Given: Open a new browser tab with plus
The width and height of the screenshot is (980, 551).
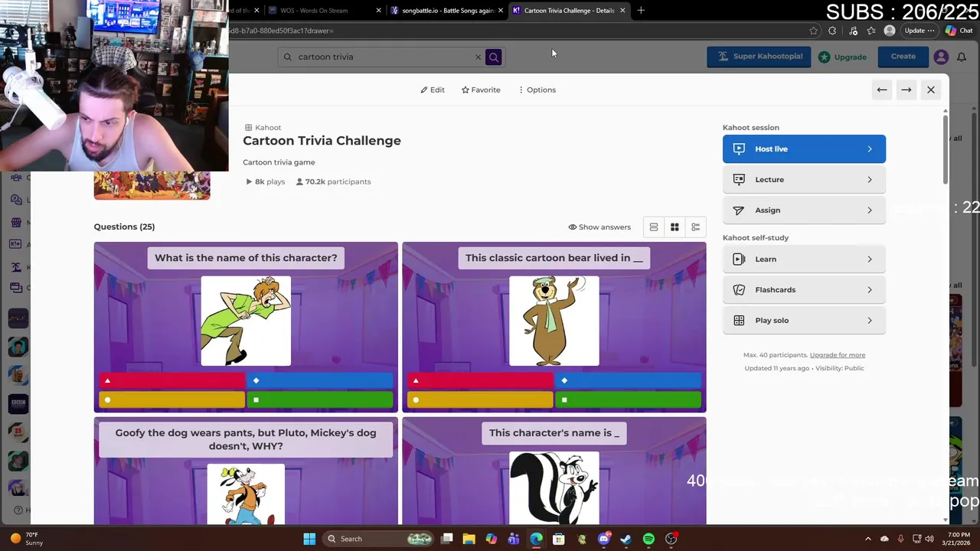Looking at the screenshot, I should tap(641, 11).
